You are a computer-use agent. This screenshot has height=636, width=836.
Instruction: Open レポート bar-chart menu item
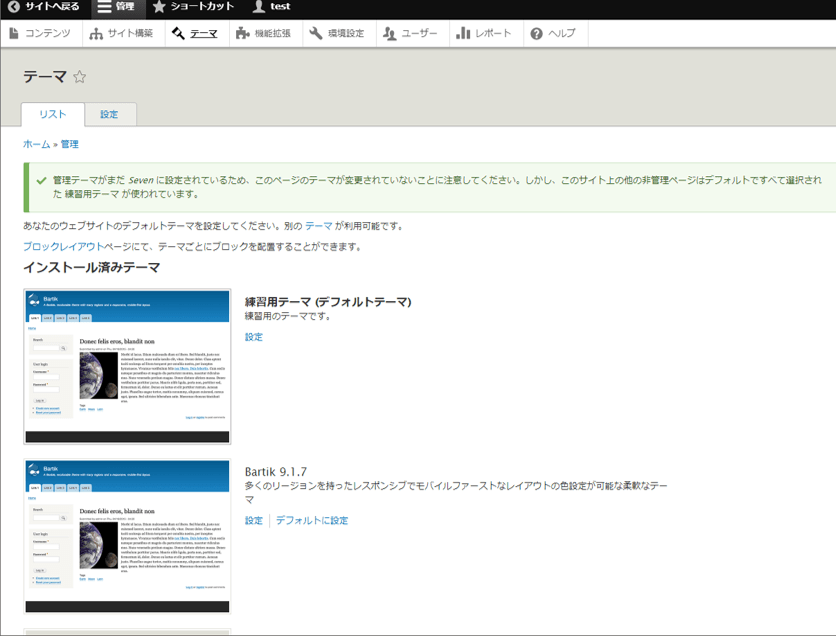483,33
